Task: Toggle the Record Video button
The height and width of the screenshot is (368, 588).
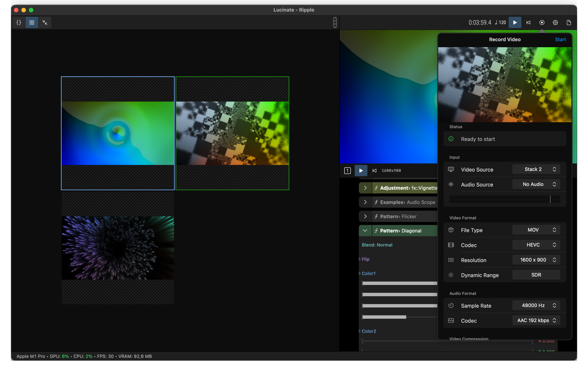Action: click(x=542, y=22)
